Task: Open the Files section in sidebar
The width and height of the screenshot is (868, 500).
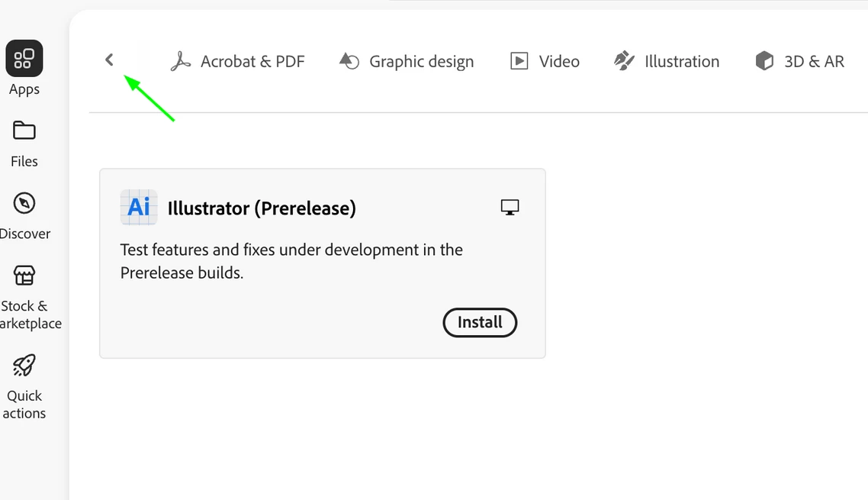Action: point(24,144)
